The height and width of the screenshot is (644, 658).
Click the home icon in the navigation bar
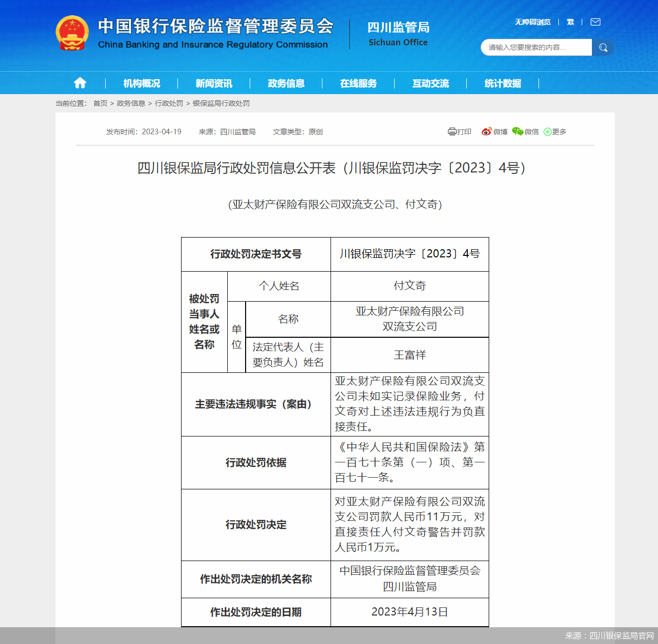pos(80,82)
